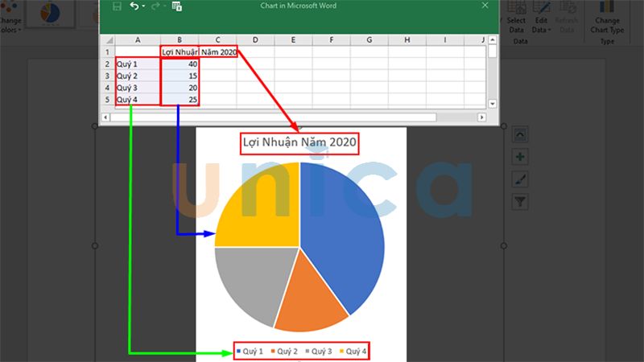The height and width of the screenshot is (362, 644).
Task: Open the Chart Elements plus button
Action: [520, 157]
